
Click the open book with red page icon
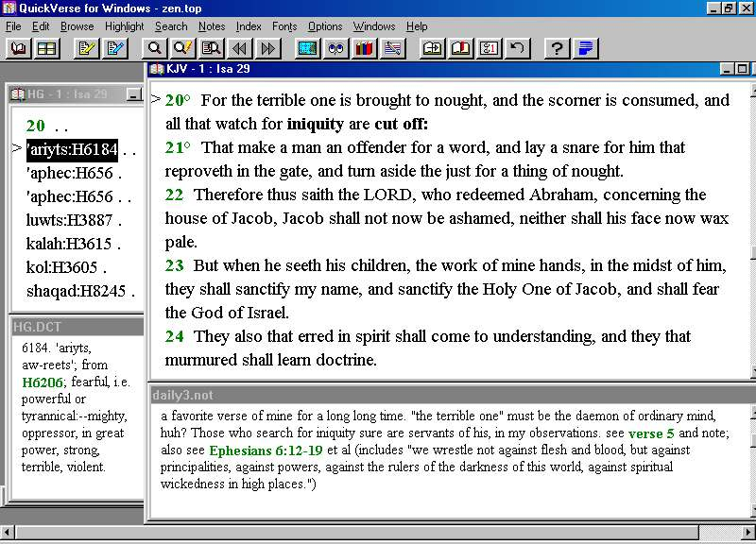click(x=460, y=48)
